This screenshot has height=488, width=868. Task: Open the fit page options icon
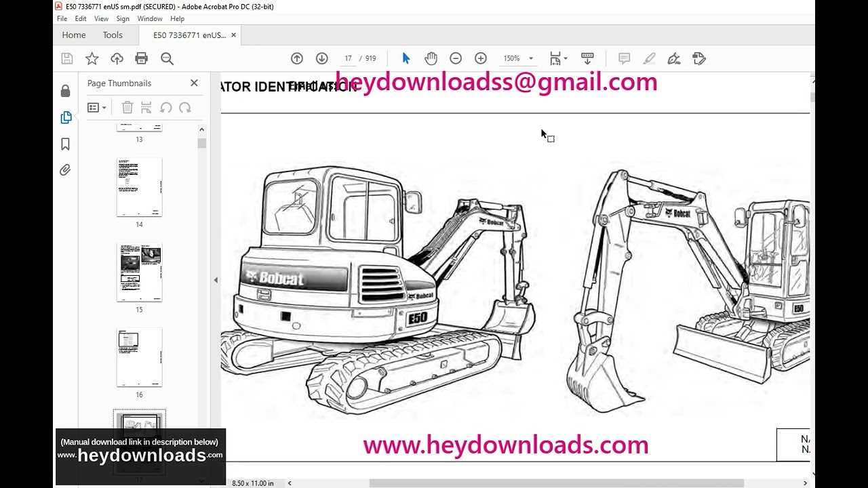point(558,58)
